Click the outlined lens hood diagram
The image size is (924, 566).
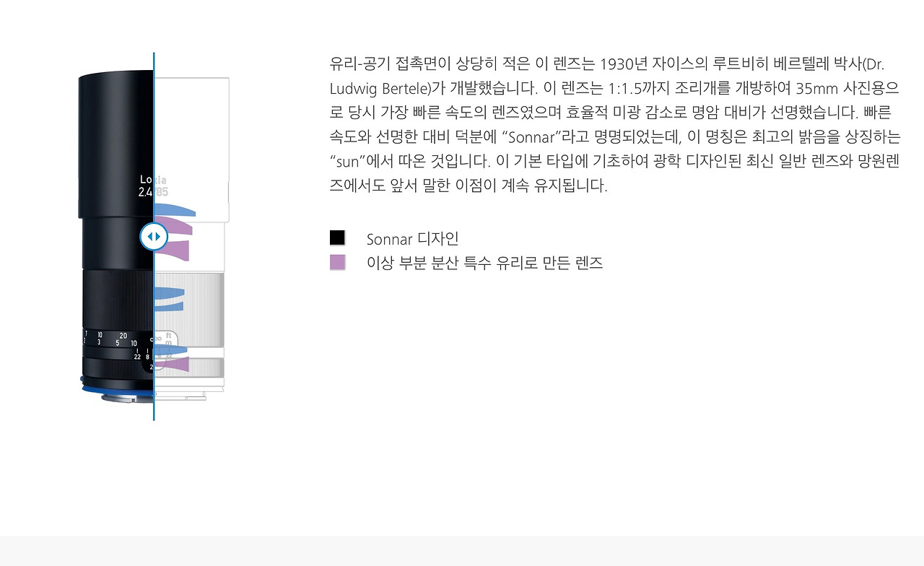tap(191, 149)
